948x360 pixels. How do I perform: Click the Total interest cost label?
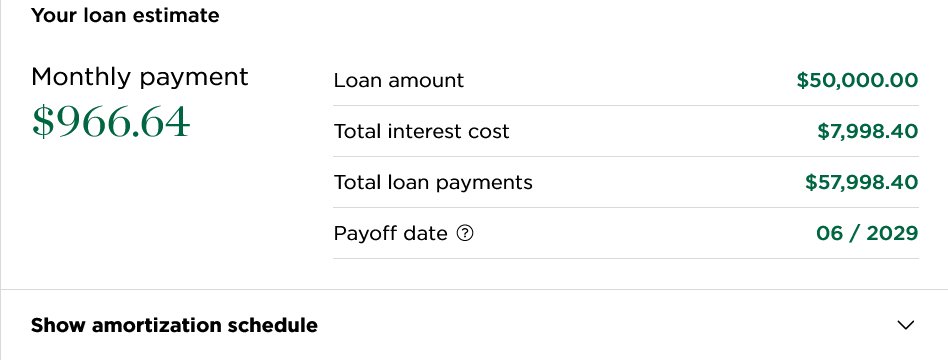(421, 131)
